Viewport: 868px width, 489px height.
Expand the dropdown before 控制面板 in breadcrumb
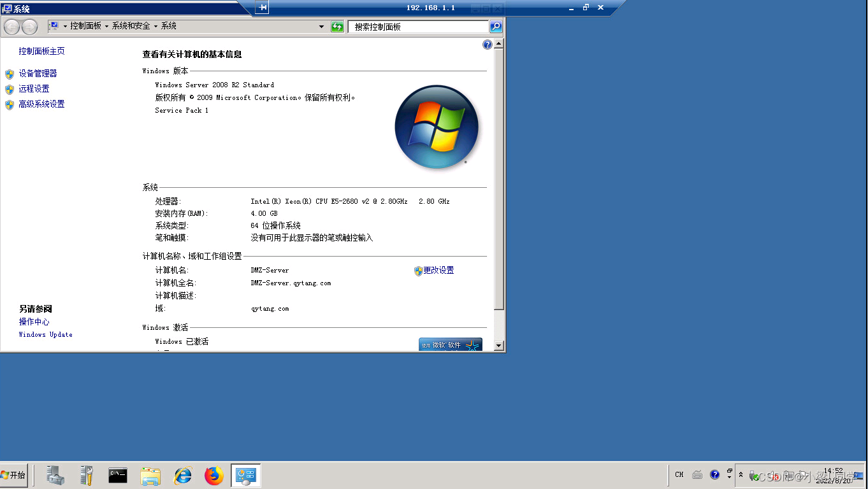pos(65,27)
